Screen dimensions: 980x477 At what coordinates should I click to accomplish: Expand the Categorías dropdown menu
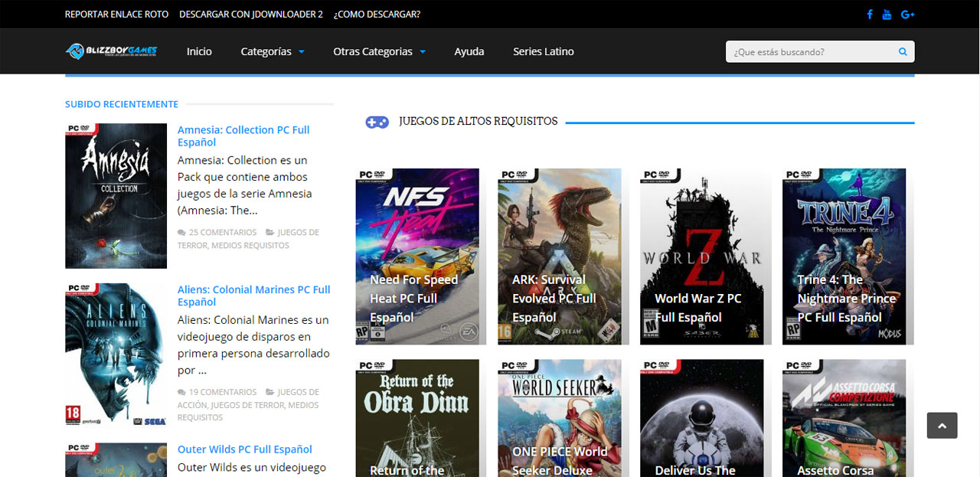pyautogui.click(x=273, y=51)
